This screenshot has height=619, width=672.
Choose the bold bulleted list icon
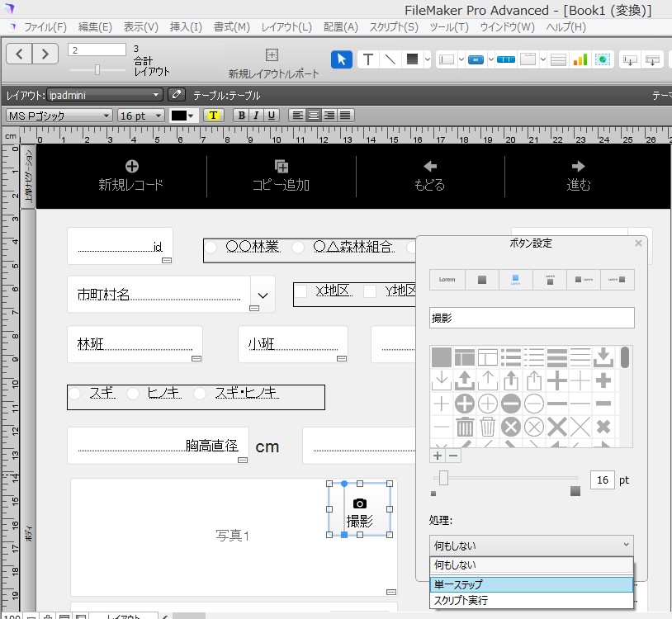pos(511,357)
